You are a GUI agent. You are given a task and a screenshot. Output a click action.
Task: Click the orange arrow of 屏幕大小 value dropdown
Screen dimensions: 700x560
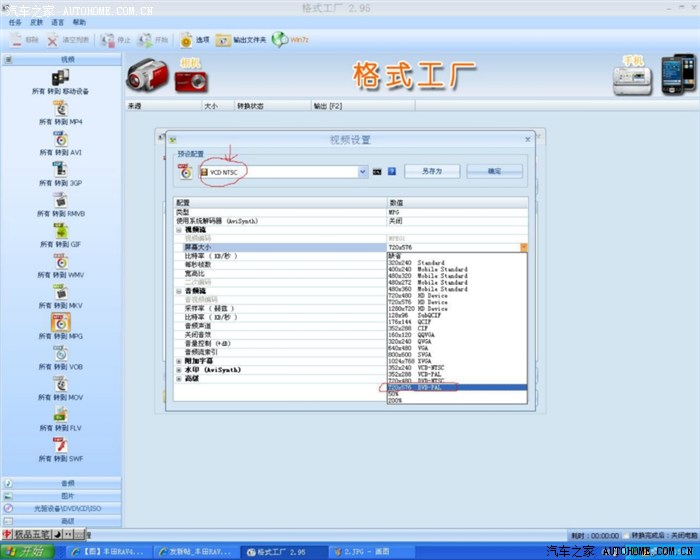pyautogui.click(x=524, y=247)
